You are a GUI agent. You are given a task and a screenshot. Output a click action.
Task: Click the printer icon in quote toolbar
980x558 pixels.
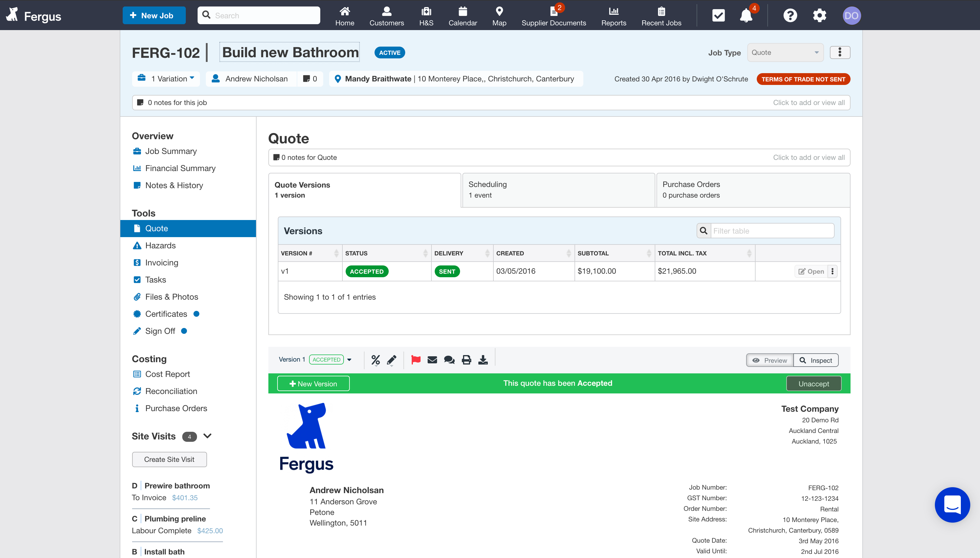466,360
